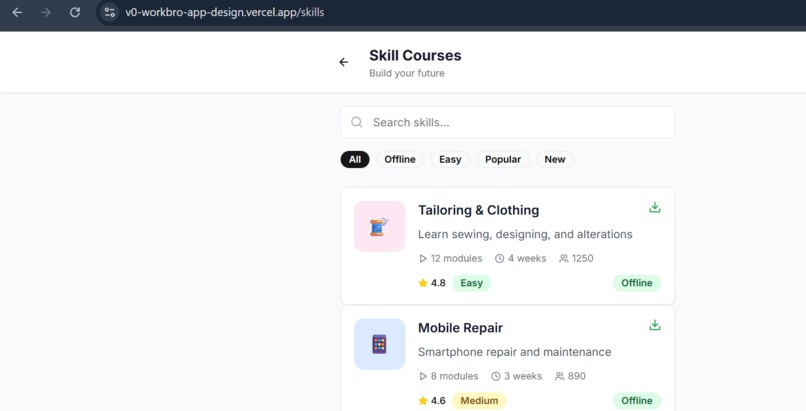Click the URL address bar text

coord(225,12)
